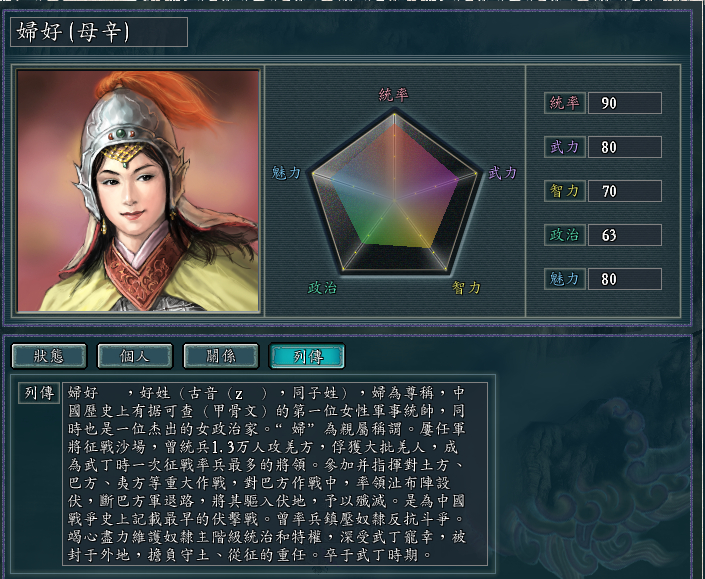Open the 狀態 tab
Viewport: 705px width, 579px height.
pos(47,356)
